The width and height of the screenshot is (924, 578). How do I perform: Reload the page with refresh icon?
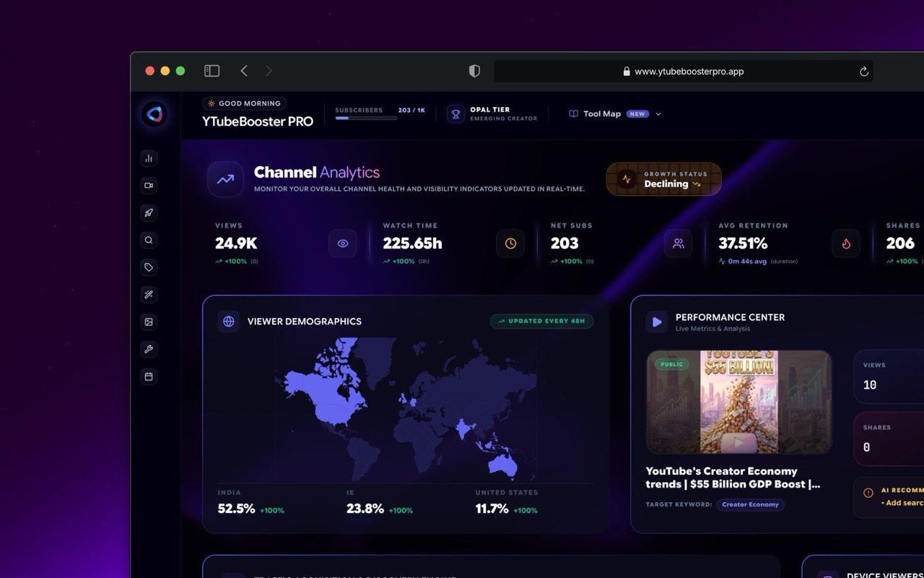tap(863, 72)
